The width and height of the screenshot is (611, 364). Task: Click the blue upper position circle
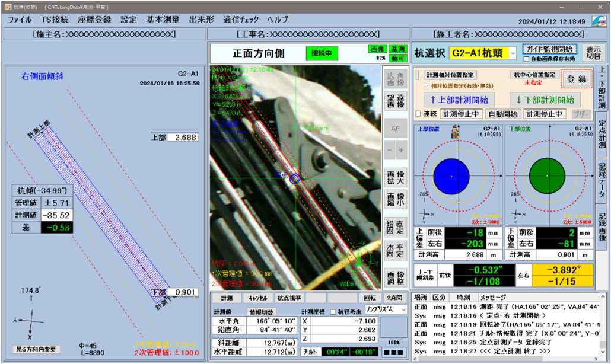click(451, 176)
